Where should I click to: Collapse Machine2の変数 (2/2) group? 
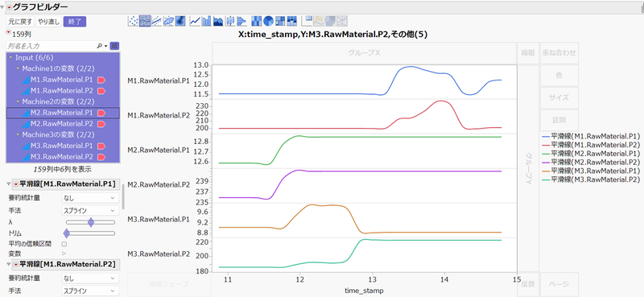18,101
